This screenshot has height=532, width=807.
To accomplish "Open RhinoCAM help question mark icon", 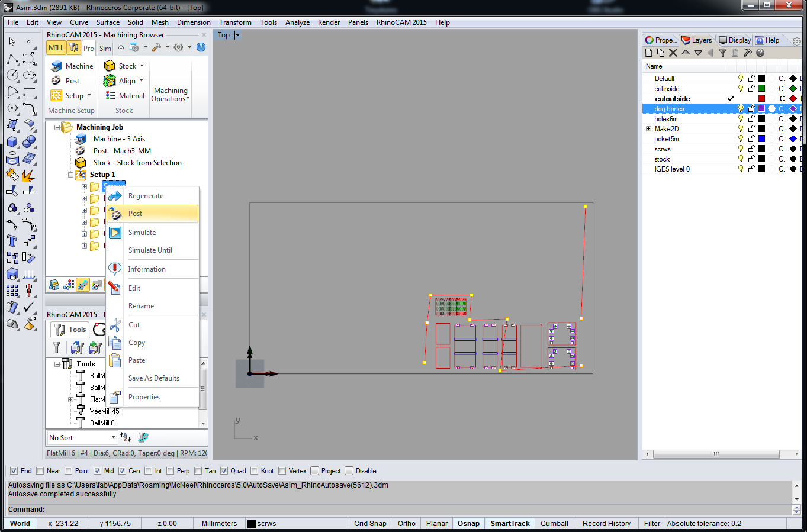I will pos(201,47).
